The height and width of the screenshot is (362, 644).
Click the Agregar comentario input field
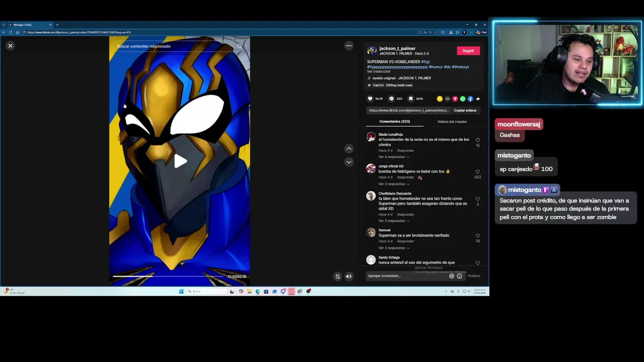[x=407, y=276]
